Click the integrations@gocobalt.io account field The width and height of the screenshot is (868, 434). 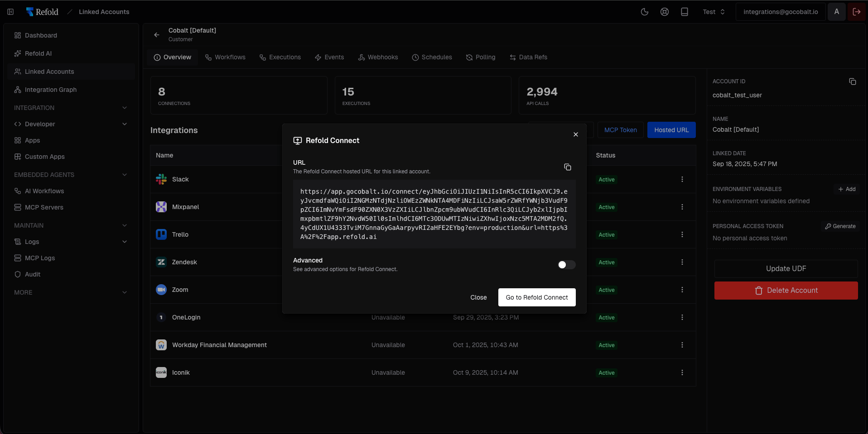[781, 12]
